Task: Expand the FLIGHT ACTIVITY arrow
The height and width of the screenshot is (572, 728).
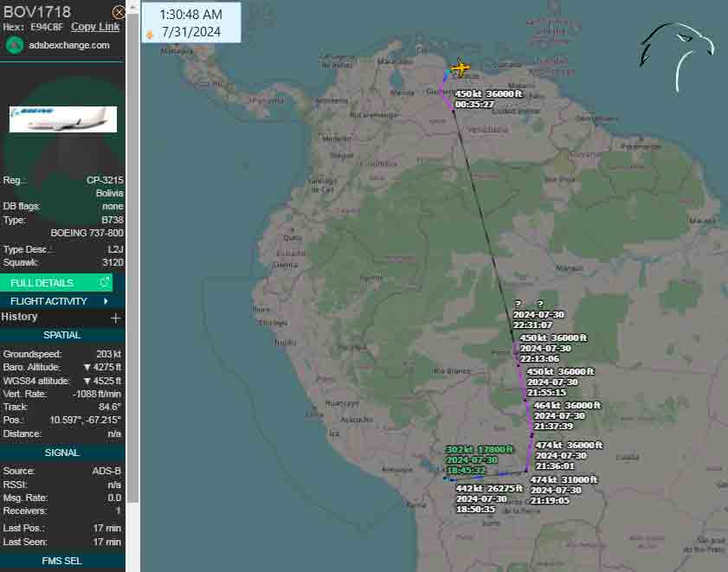Action: click(x=106, y=301)
